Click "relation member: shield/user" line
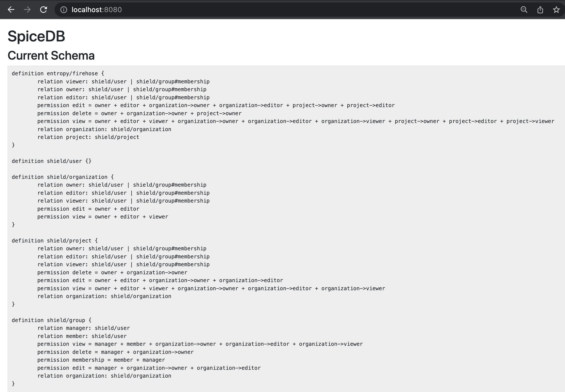The height and width of the screenshot is (392, 565). click(x=82, y=336)
